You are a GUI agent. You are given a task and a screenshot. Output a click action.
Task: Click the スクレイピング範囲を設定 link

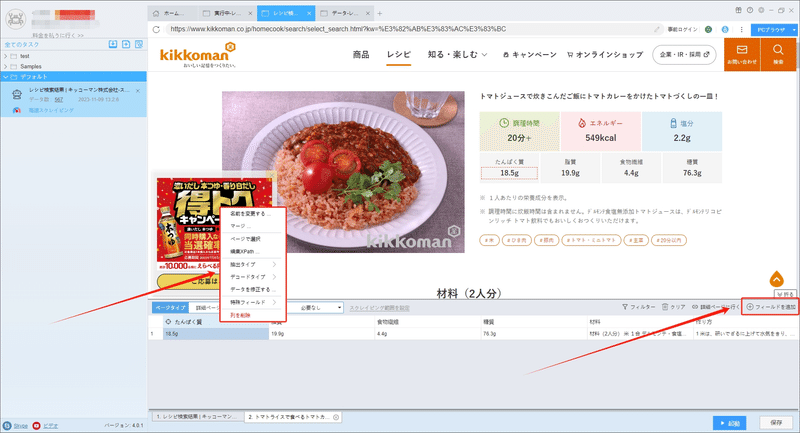point(380,308)
